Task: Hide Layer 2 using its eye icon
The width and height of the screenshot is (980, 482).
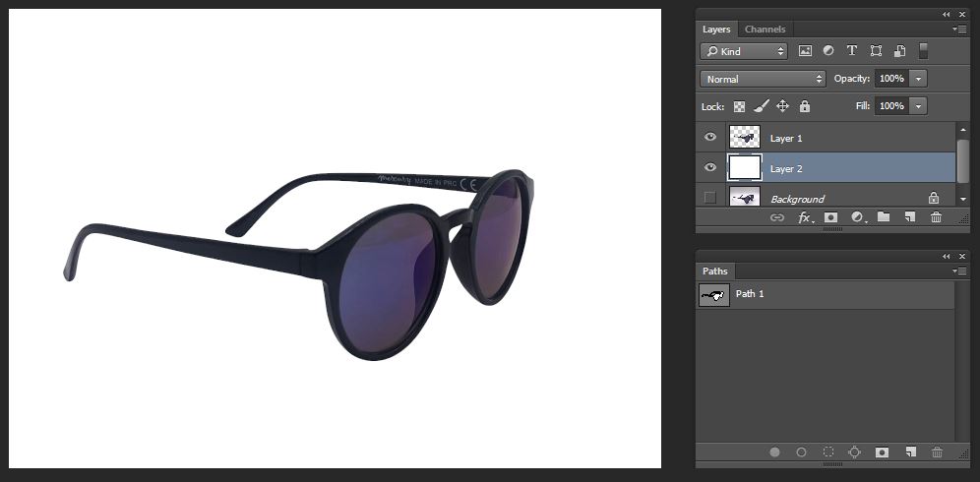Action: pos(710,168)
